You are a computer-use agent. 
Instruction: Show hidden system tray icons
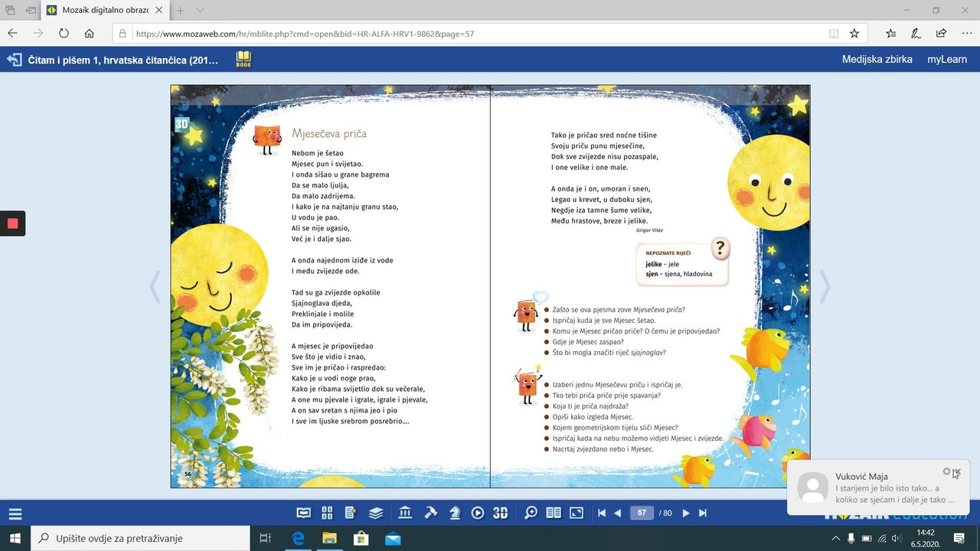[835, 538]
